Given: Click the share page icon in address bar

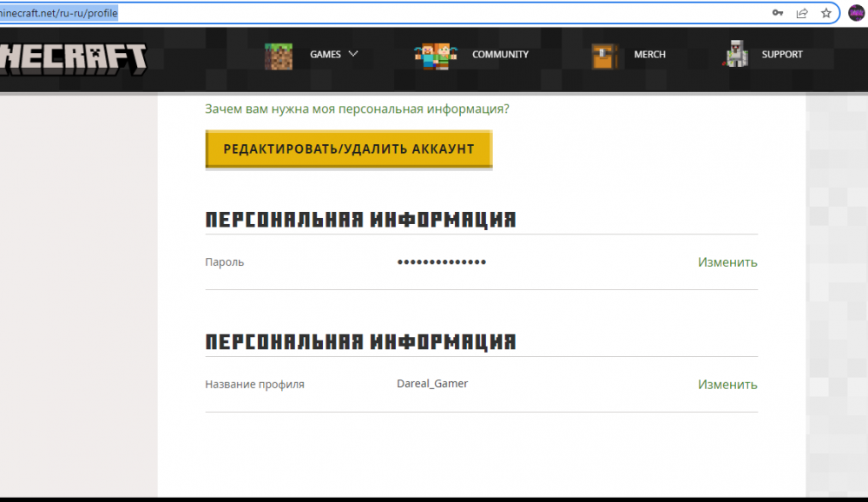Looking at the screenshot, I should [802, 13].
